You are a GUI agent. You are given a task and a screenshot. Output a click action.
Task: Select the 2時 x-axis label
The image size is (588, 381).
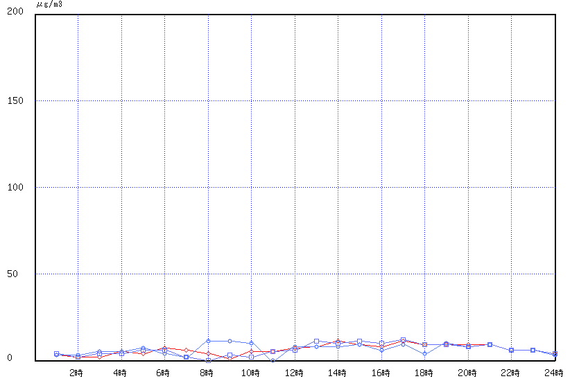point(76,373)
